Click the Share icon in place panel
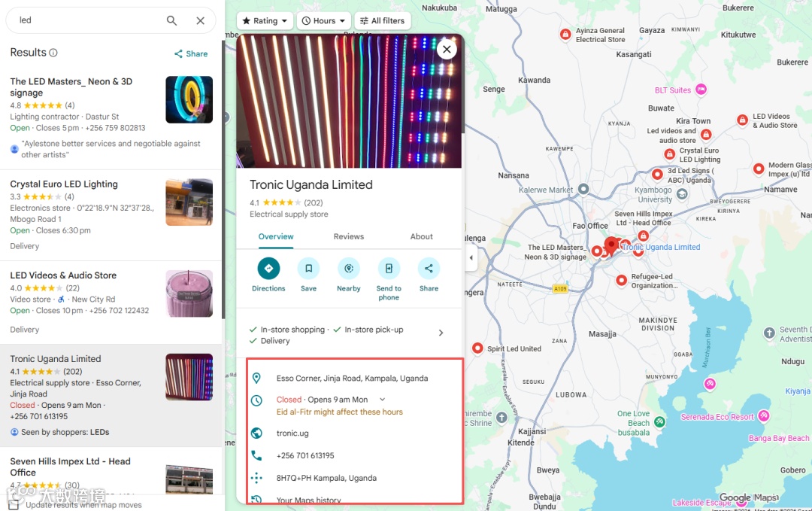The width and height of the screenshot is (812, 511). tap(429, 269)
